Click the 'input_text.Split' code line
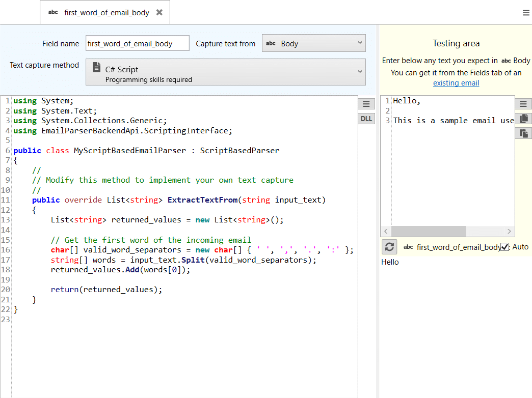The height and width of the screenshot is (398, 532). click(183, 260)
